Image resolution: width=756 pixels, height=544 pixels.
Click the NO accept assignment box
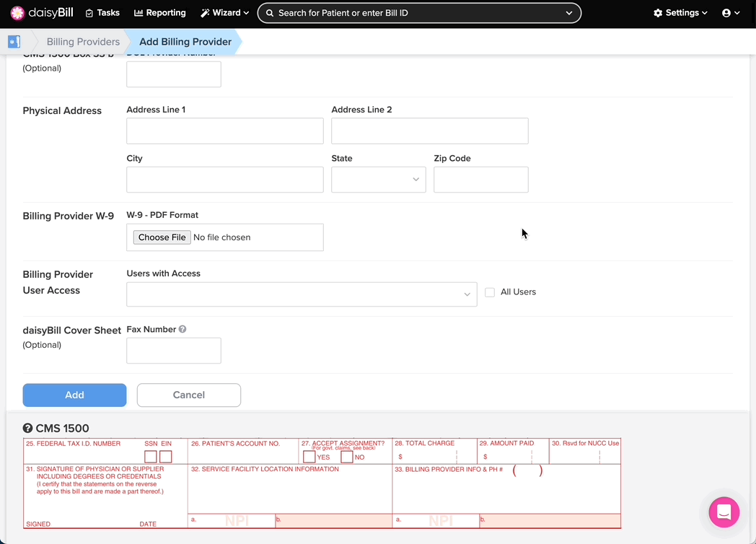[347, 456]
